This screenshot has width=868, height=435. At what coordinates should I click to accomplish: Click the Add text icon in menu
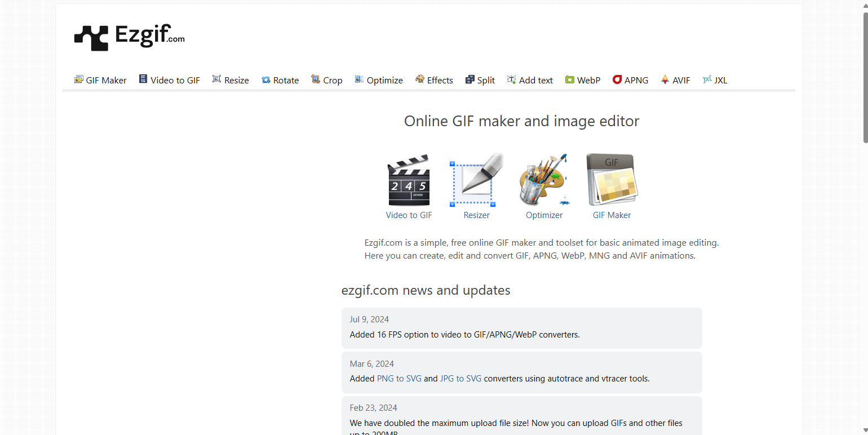click(512, 79)
